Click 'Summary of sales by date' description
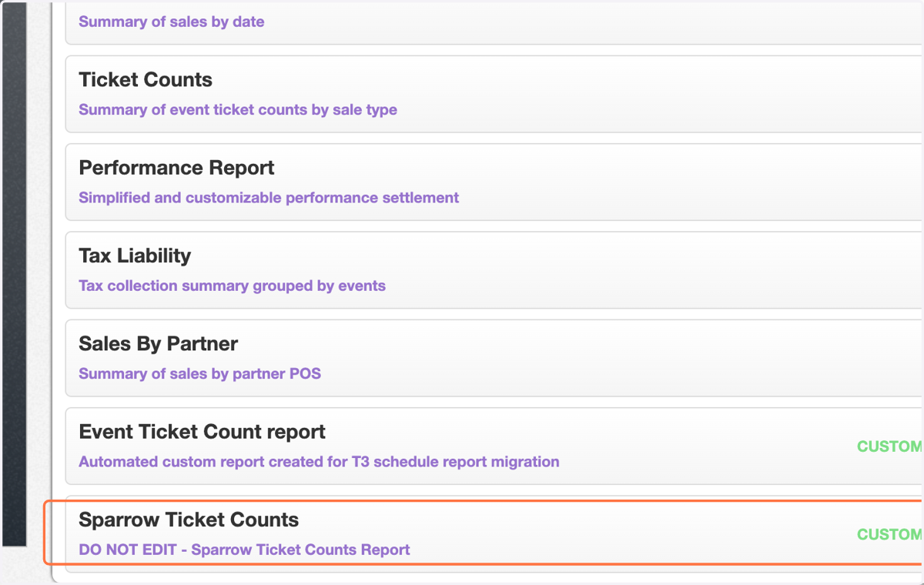Image resolution: width=924 pixels, height=585 pixels. [x=172, y=22]
